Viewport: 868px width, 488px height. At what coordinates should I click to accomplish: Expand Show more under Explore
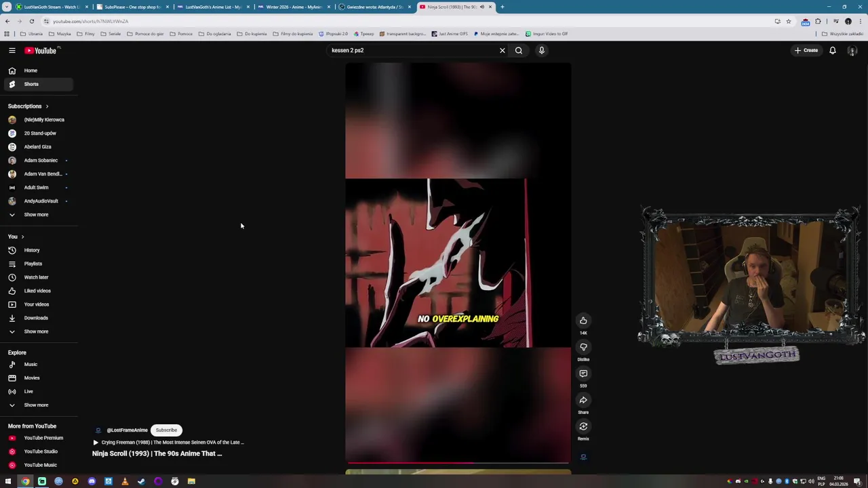pyautogui.click(x=37, y=405)
